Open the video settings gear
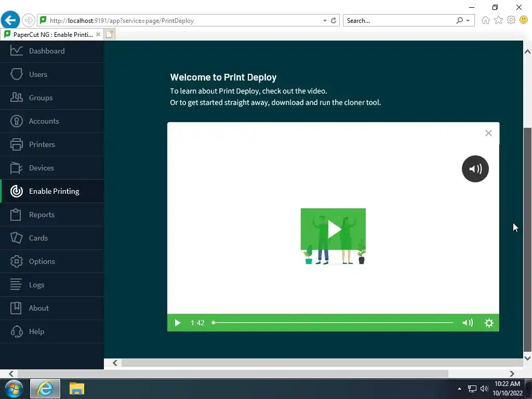 coord(489,323)
